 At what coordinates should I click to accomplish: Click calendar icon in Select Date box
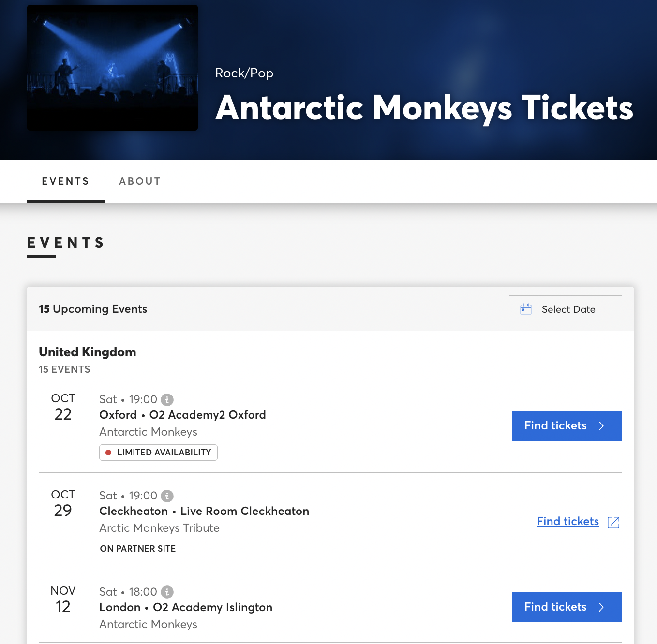click(x=526, y=309)
